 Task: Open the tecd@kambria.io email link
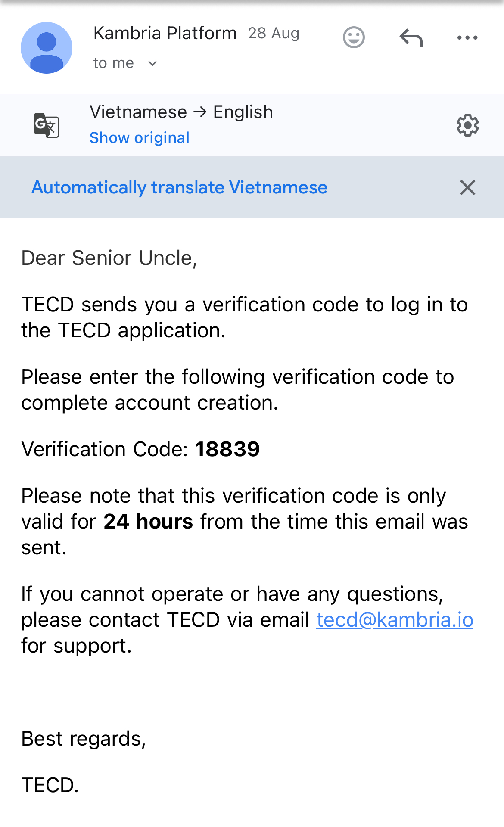[395, 620]
